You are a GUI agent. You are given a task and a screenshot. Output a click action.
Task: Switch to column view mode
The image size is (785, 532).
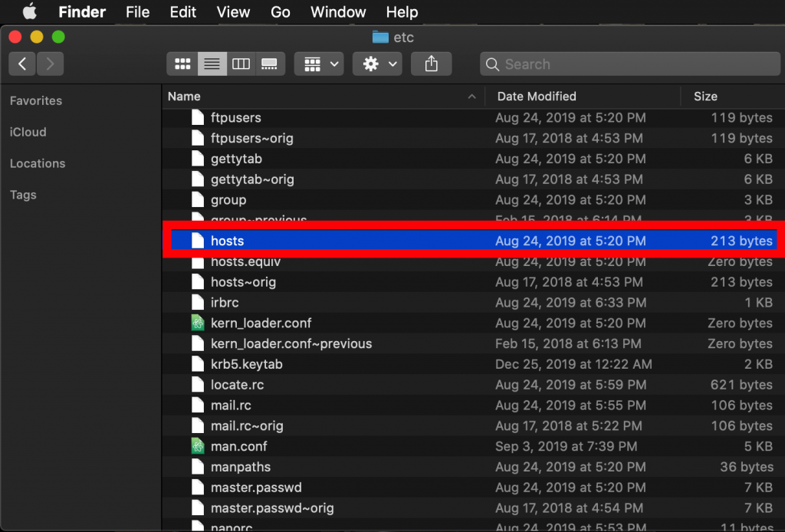pyautogui.click(x=241, y=64)
